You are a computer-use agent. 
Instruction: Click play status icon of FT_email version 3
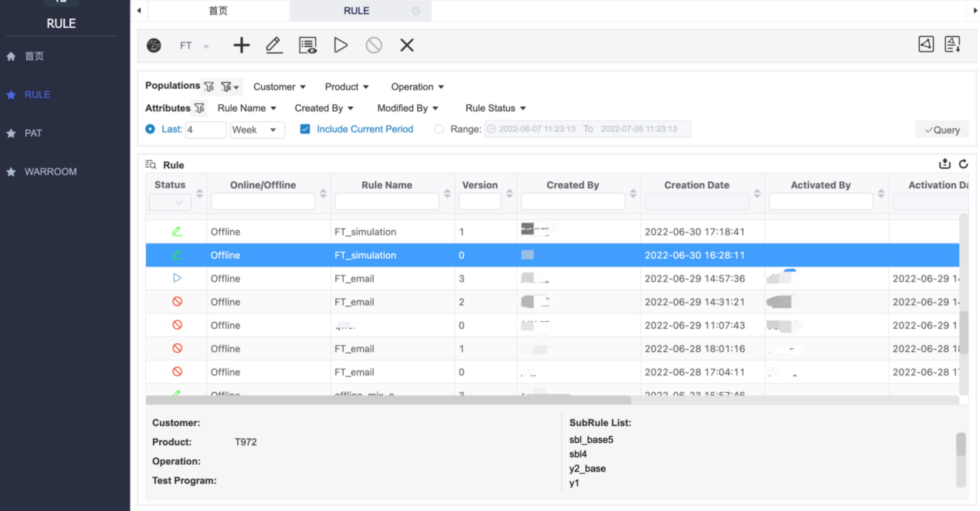177,278
